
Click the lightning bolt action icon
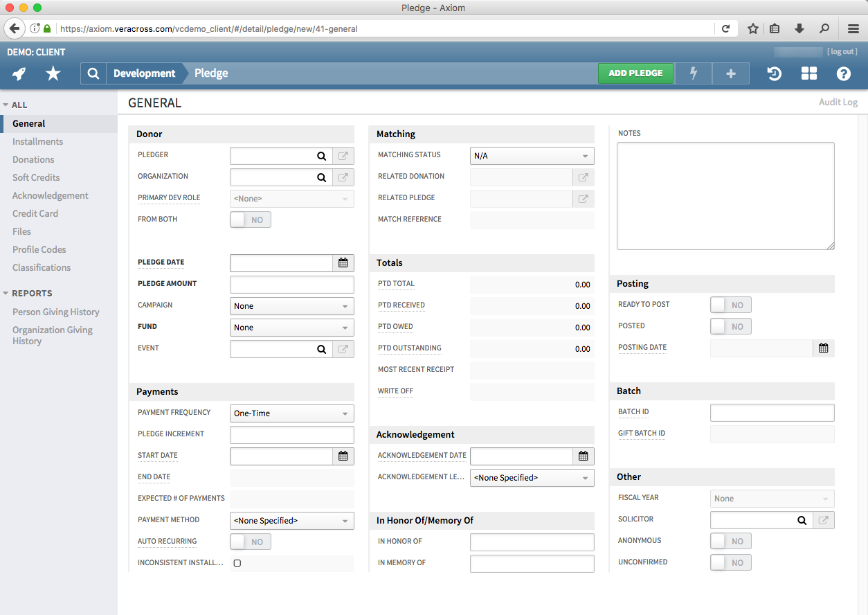[693, 73]
